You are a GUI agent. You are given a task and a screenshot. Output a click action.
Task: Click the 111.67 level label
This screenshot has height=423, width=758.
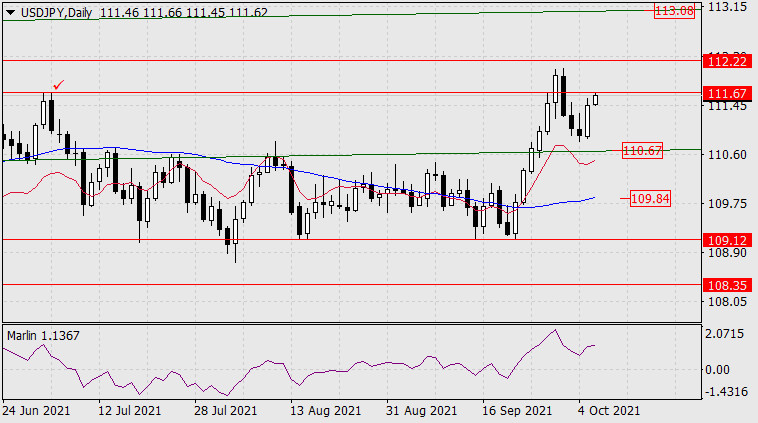click(727, 93)
